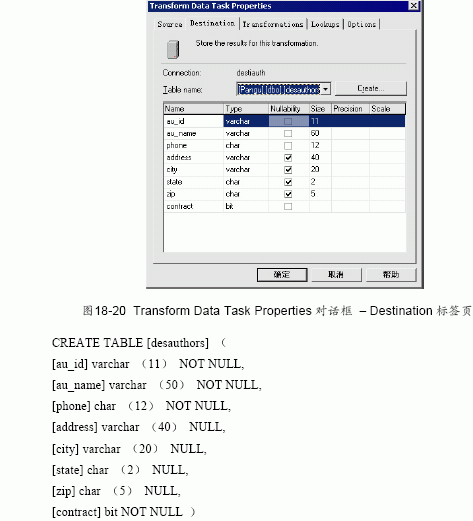Image resolution: width=473 pixels, height=521 pixels.
Task: Toggle nullability checkbox for au_id row
Action: [288, 121]
